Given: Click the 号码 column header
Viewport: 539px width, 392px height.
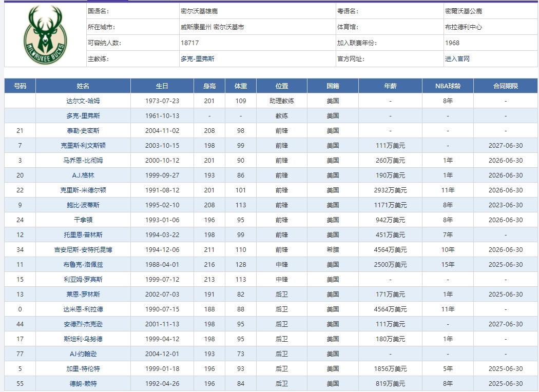Looking at the screenshot, I should [x=20, y=86].
